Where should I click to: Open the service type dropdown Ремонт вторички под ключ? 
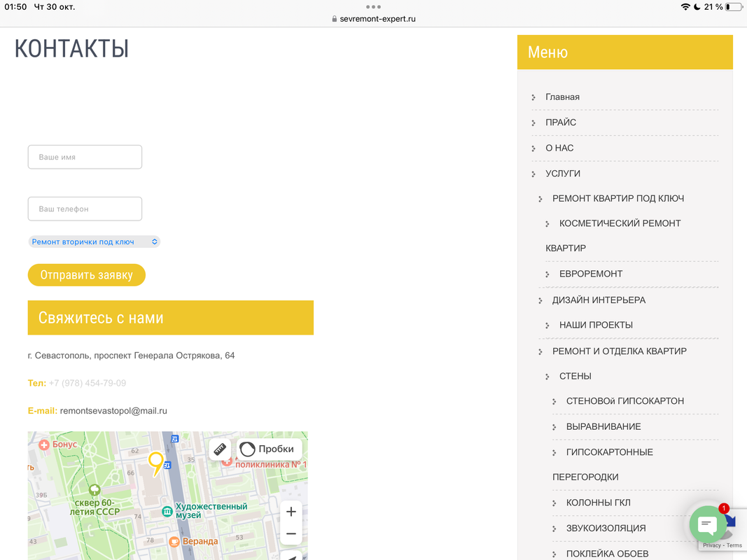(95, 242)
